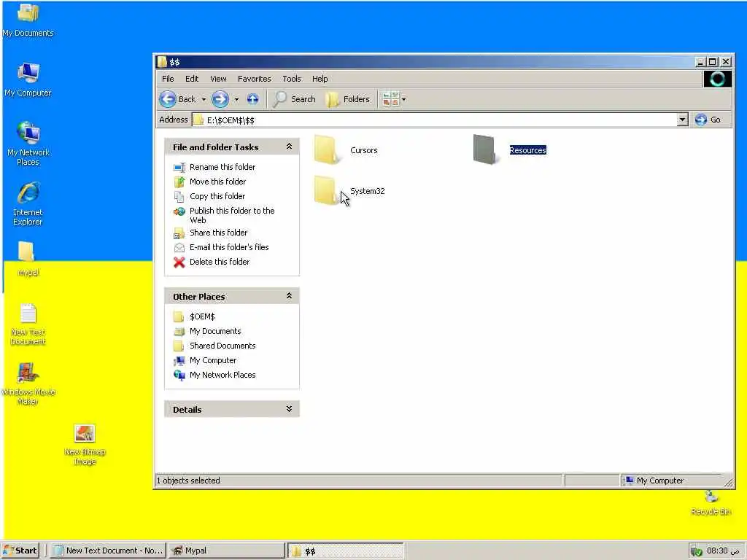This screenshot has width=747, height=560.
Task: Click the Go button
Action: point(708,120)
